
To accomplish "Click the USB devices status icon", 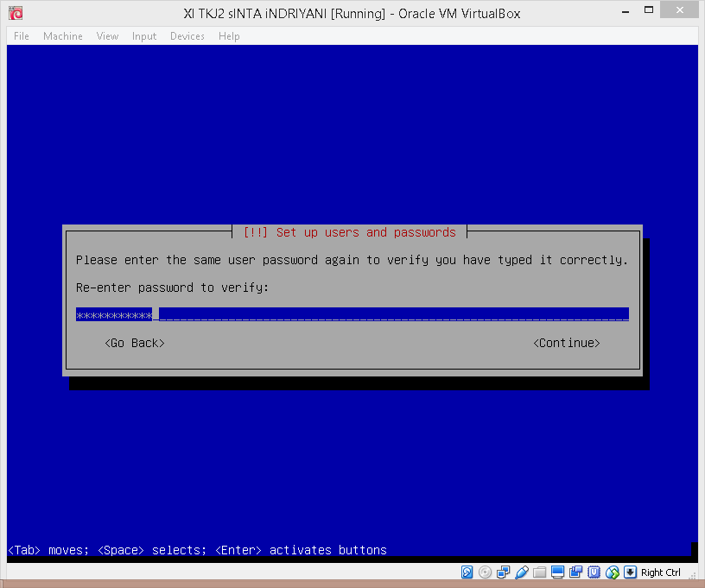I will coord(522,572).
